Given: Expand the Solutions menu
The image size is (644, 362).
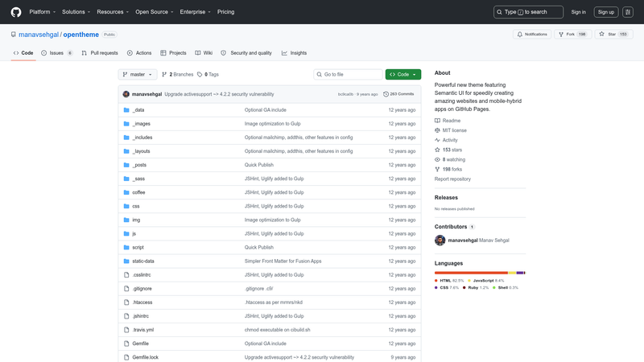Looking at the screenshot, I should click(x=76, y=12).
